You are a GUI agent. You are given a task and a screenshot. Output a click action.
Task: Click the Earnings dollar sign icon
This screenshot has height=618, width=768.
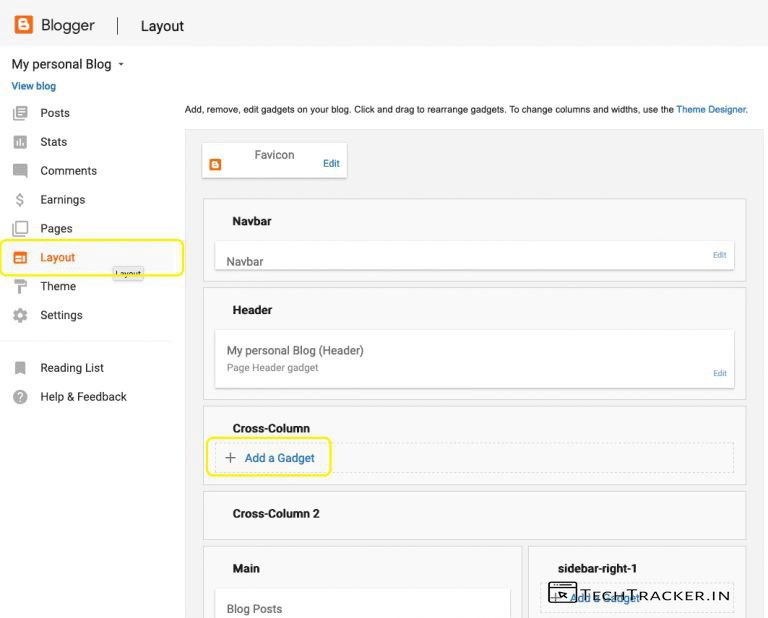coord(20,200)
